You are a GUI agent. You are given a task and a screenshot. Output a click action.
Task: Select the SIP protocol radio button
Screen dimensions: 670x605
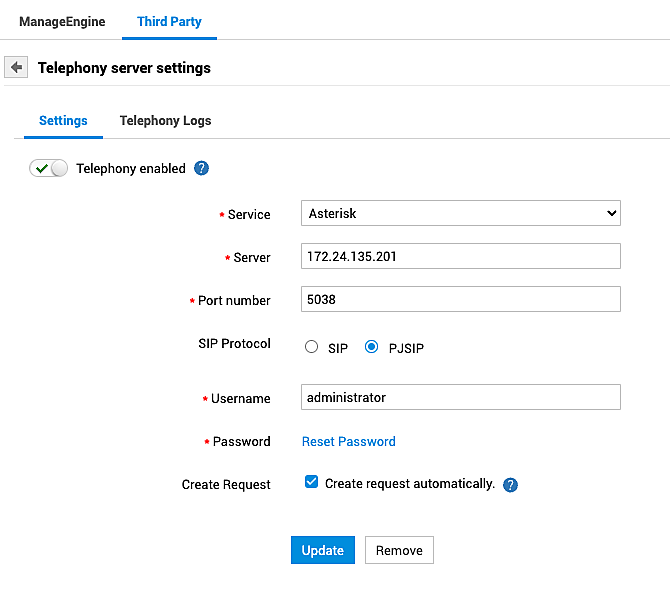point(311,348)
